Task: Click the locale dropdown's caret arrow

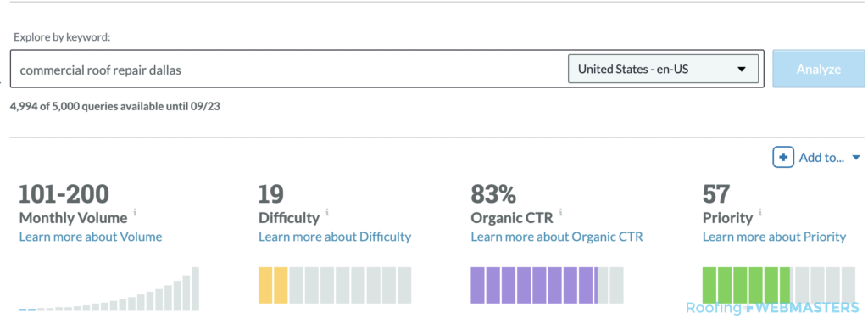Action: (x=741, y=70)
